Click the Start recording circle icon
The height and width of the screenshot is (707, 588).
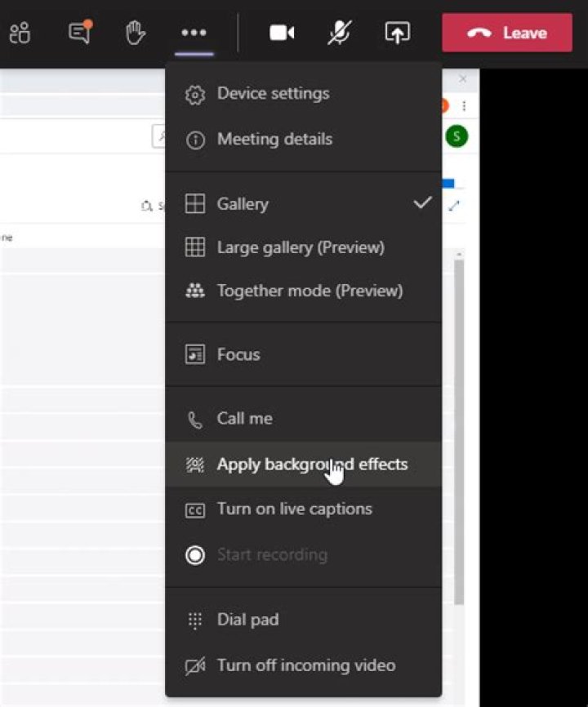[x=195, y=555]
